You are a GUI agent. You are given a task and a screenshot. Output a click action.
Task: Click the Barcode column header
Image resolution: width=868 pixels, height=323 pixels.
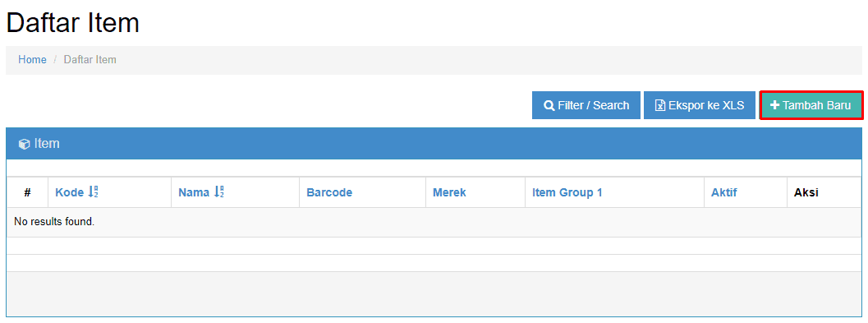coord(329,192)
